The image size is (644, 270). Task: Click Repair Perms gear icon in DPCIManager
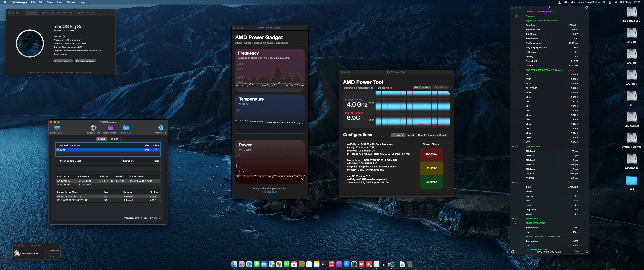click(93, 128)
